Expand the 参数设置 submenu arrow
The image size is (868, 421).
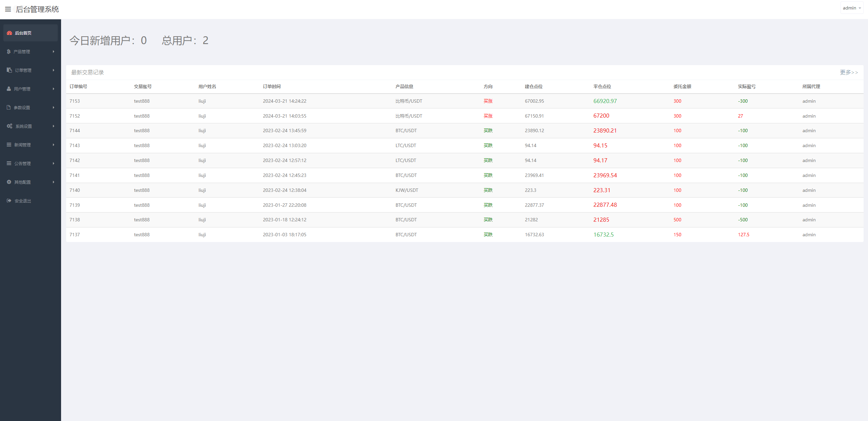(54, 107)
